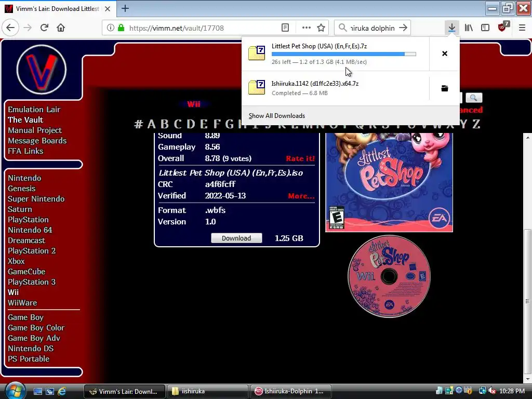Select Nintendo DS system link
The width and height of the screenshot is (532, 399).
click(31, 349)
